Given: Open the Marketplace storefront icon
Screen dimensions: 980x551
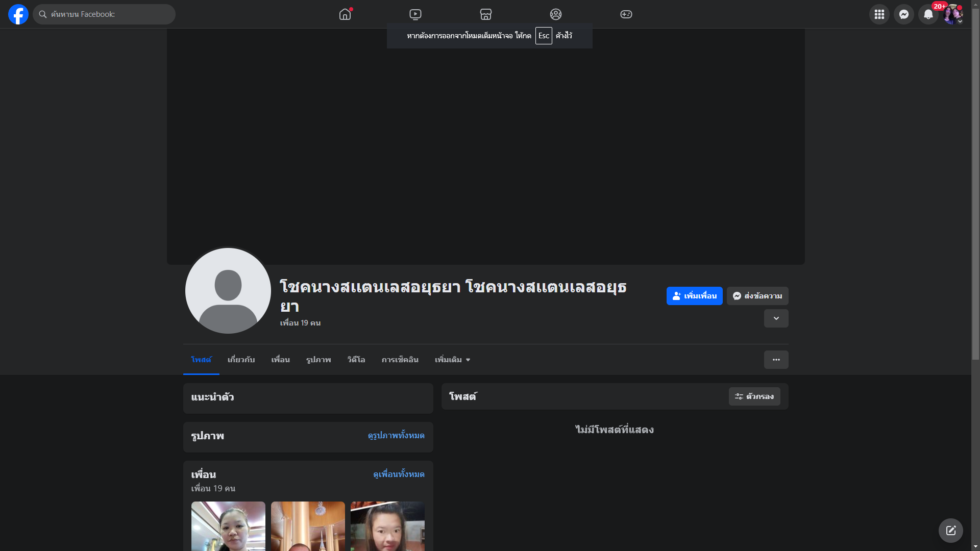Looking at the screenshot, I should point(486,14).
